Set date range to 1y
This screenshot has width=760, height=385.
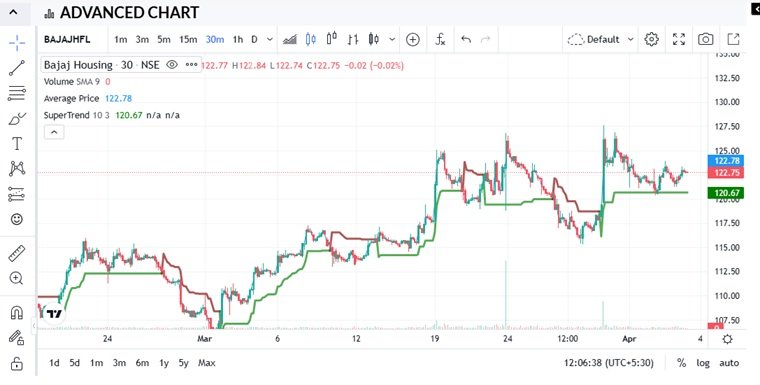coord(164,363)
